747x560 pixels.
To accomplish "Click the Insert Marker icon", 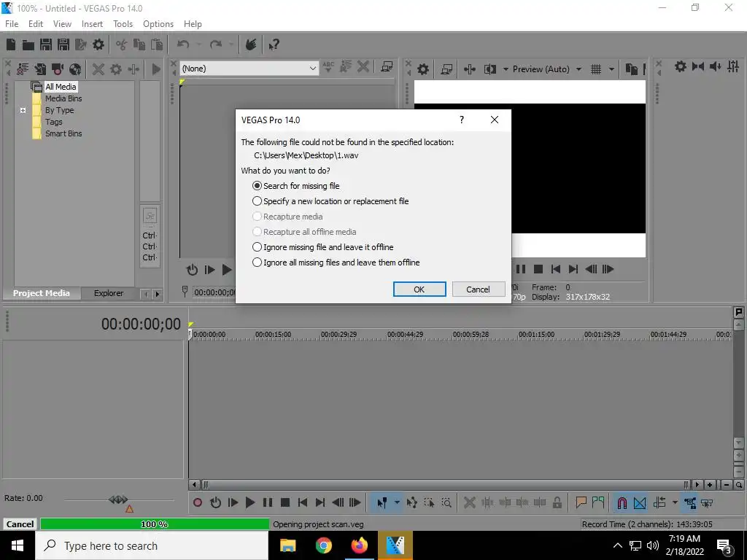I will [x=581, y=502].
